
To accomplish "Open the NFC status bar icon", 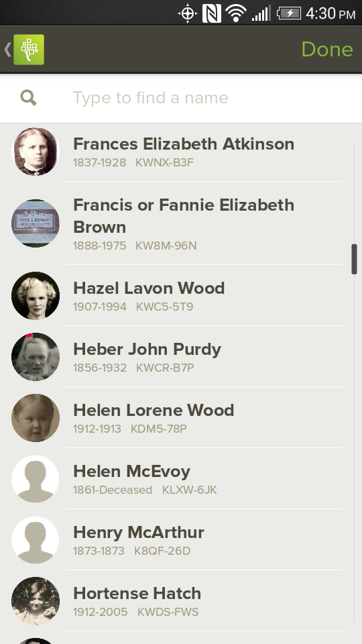I will click(x=212, y=13).
